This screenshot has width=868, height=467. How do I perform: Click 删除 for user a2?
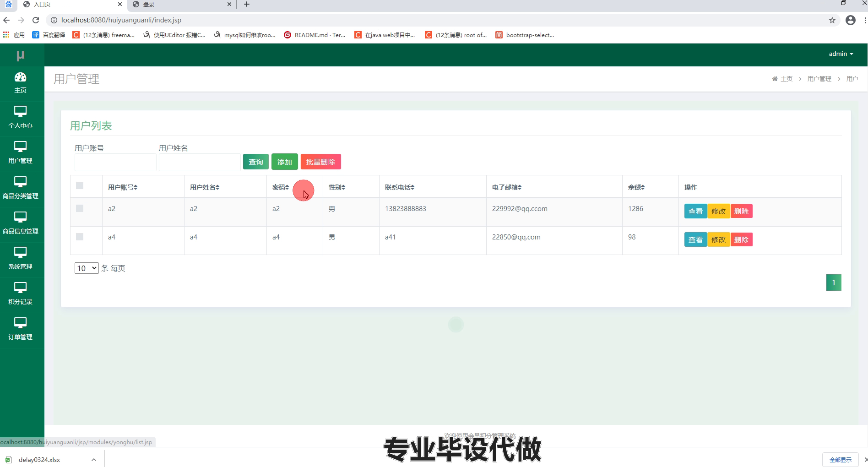[742, 211]
